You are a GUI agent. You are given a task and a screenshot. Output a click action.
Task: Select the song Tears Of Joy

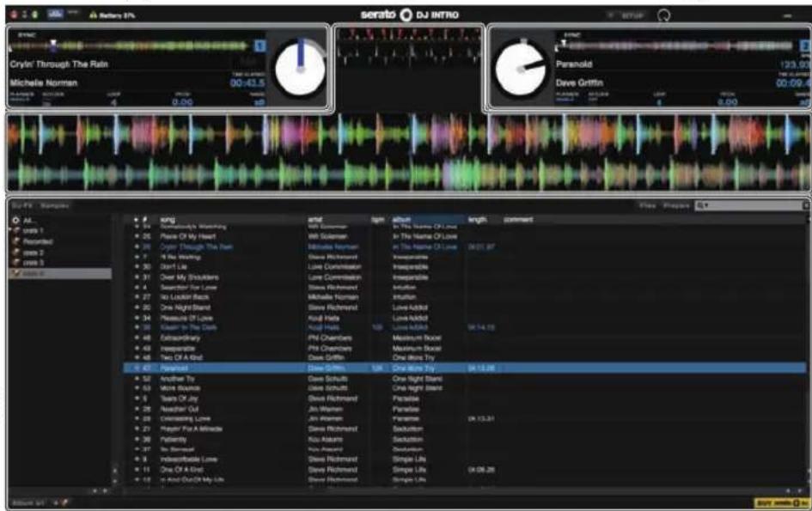179,398
